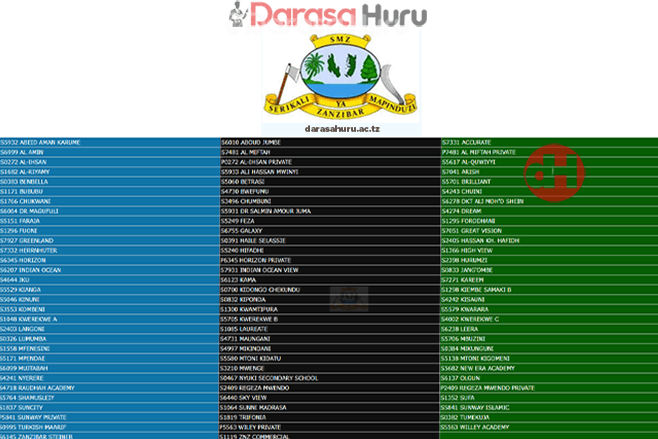Select S7271 KAREEM school
The width and height of the screenshot is (658, 439).
pyautogui.click(x=463, y=280)
